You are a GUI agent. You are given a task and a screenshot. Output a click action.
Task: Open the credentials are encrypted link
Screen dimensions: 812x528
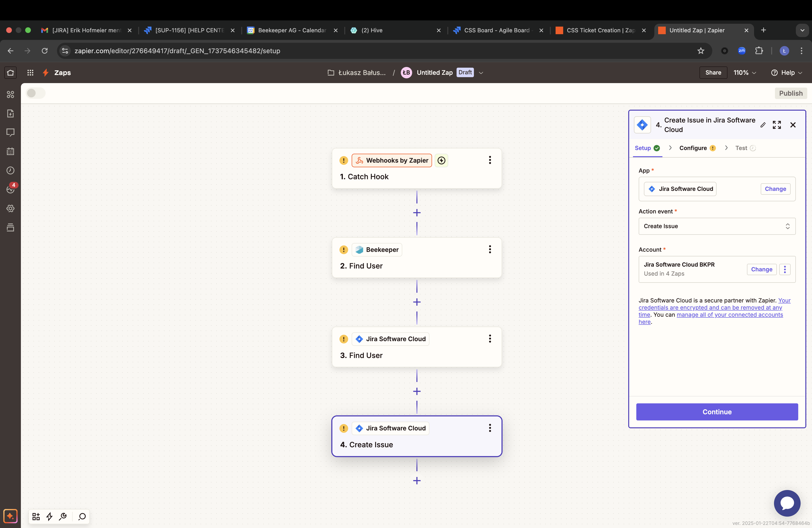click(710, 308)
